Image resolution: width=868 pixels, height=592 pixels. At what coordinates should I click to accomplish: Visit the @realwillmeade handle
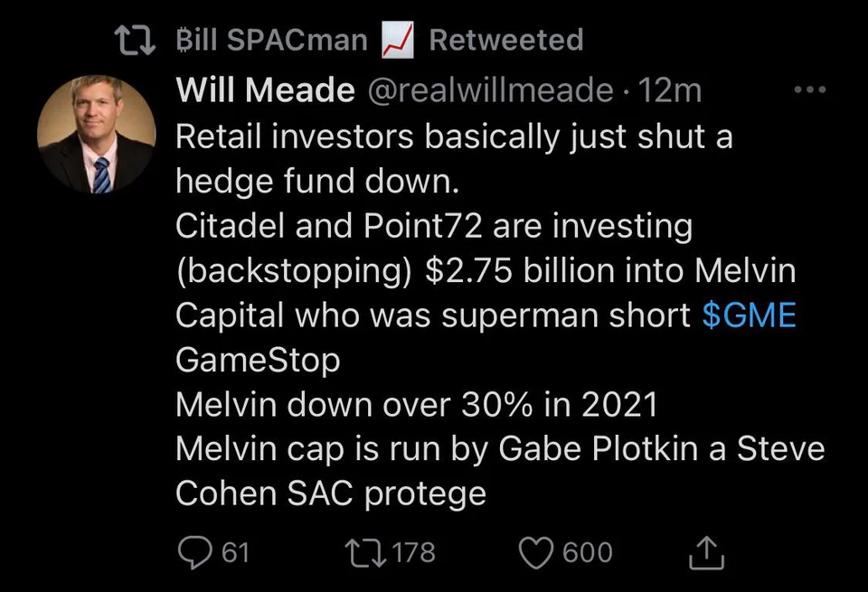pos(488,90)
